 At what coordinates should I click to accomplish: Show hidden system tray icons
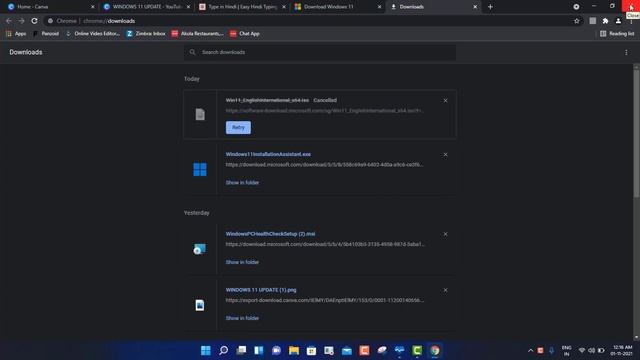[530, 350]
